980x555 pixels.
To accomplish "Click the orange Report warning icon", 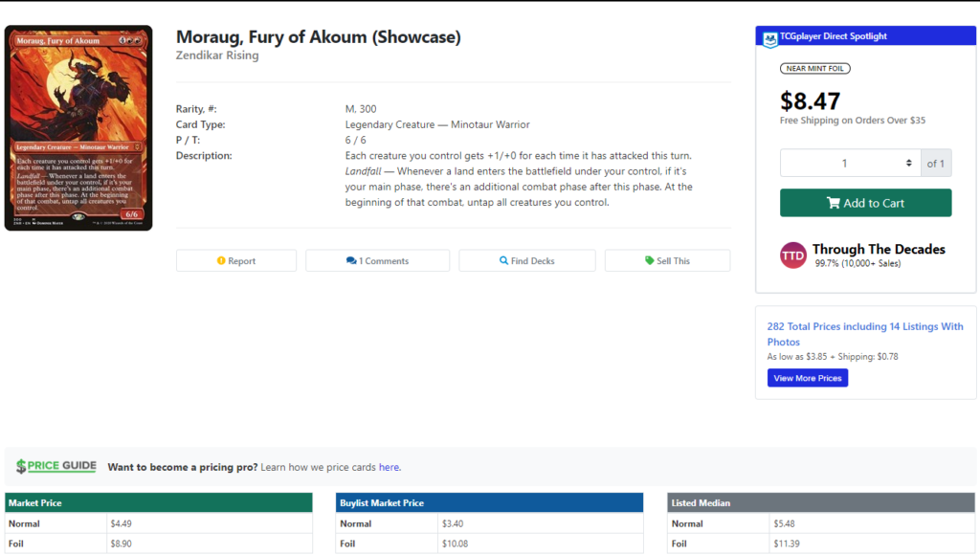I will tap(221, 260).
